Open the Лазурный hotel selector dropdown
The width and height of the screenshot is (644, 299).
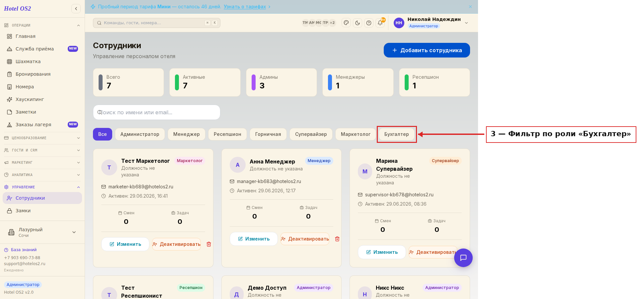[42, 232]
